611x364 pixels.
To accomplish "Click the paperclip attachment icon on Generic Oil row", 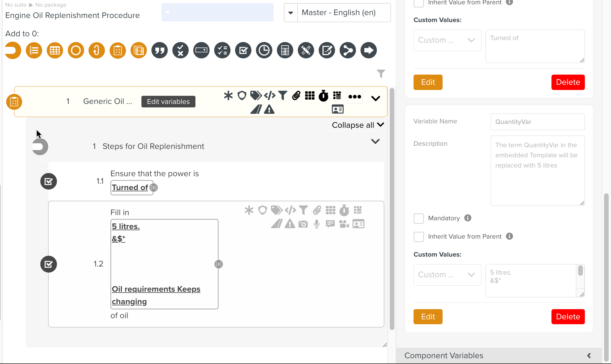I will (296, 95).
